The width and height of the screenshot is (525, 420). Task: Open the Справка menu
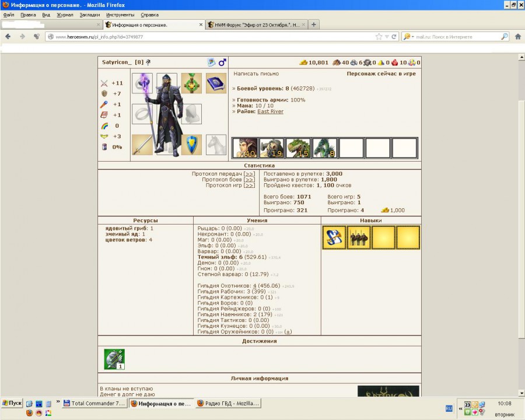pos(150,15)
